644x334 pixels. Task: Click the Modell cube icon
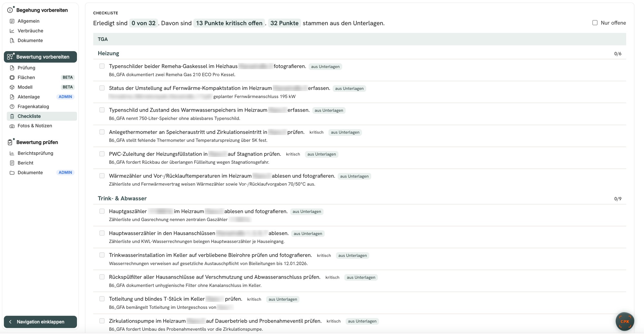point(12,87)
